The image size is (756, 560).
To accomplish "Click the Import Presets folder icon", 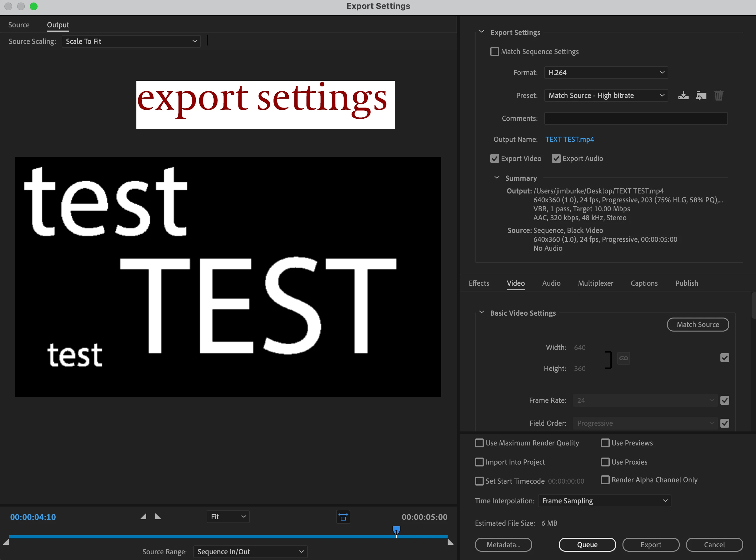I will click(701, 95).
